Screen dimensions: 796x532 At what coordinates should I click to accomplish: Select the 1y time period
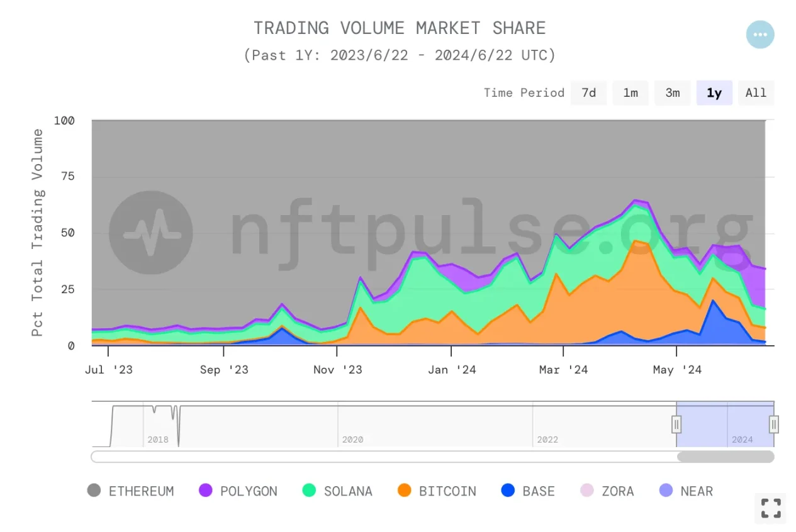coord(714,93)
